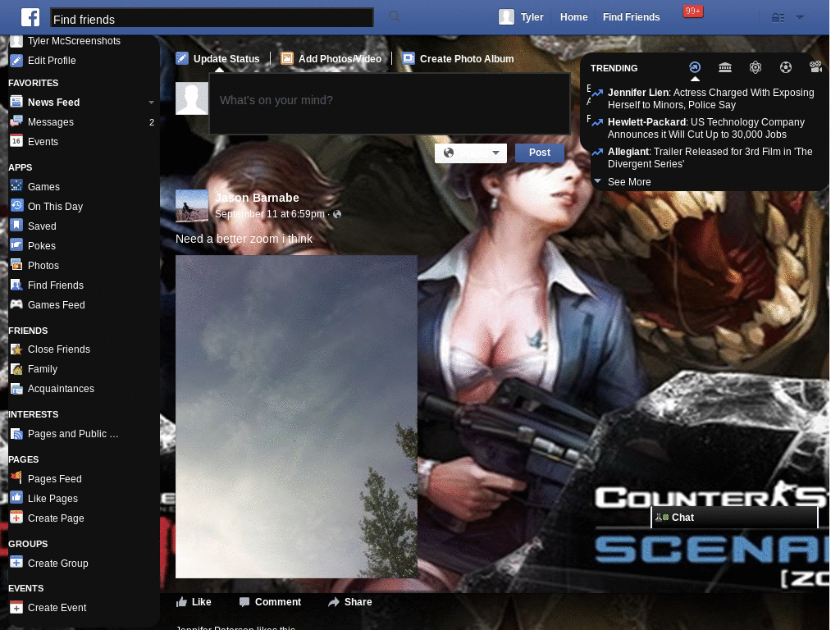
Task: Open the Acquaintances list icon
Action: [x=16, y=388]
